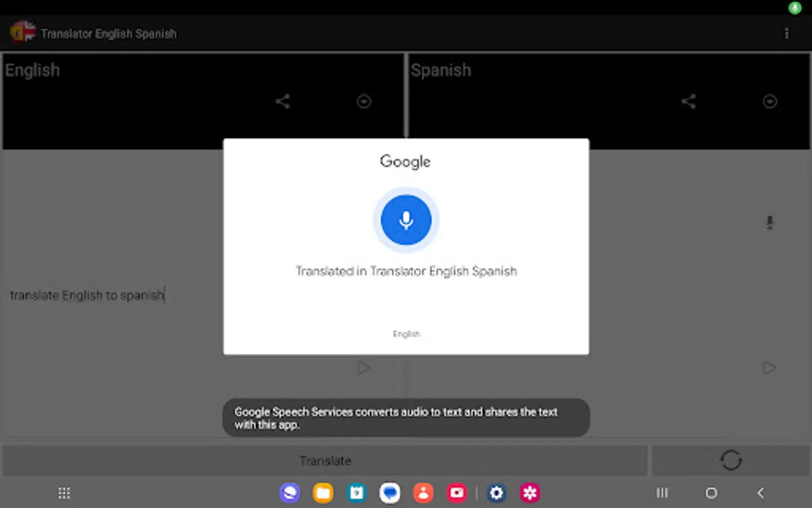Focus the English text input field

pyautogui.click(x=203, y=295)
